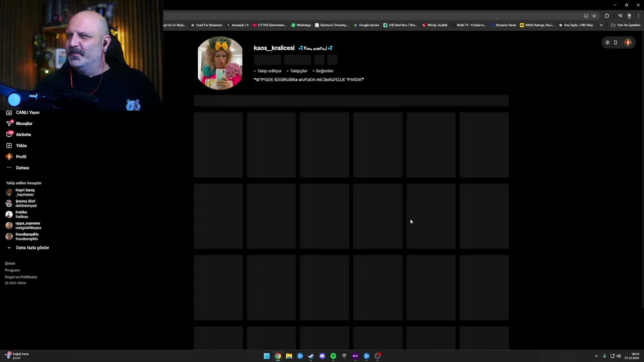Viewport: 644px width, 362px height.
Task: Open Takipçiler followers list
Action: click(297, 71)
